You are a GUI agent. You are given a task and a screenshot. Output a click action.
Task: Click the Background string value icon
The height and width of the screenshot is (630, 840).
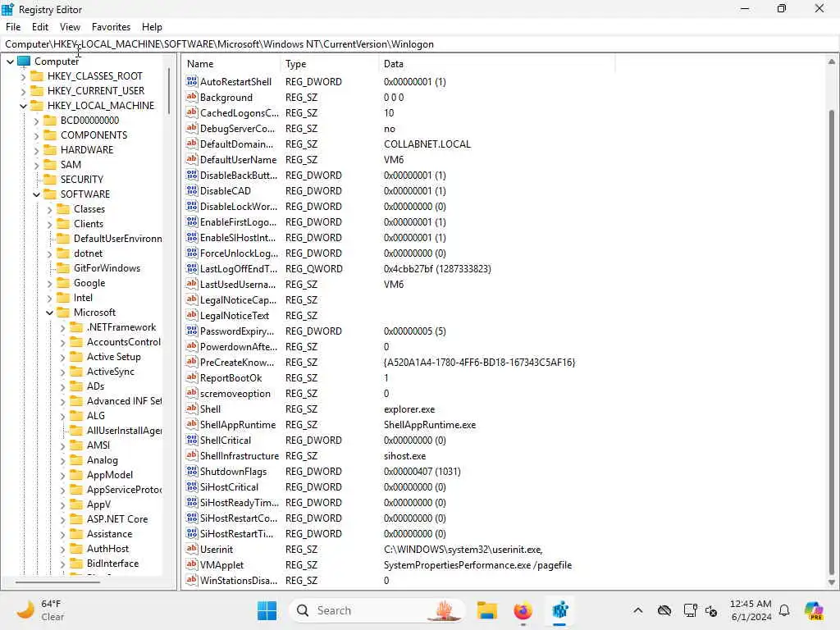pos(191,97)
